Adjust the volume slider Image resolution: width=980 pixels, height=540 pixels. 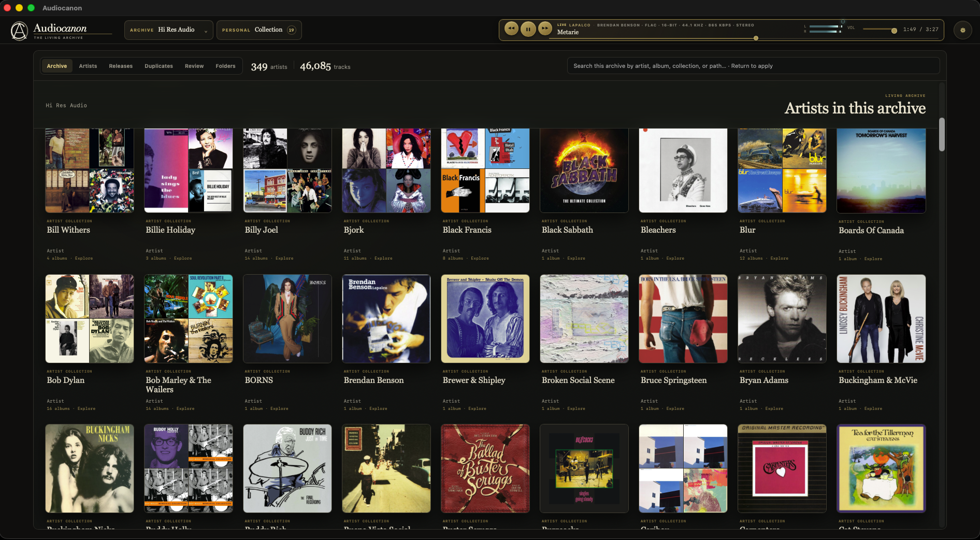pyautogui.click(x=880, y=30)
